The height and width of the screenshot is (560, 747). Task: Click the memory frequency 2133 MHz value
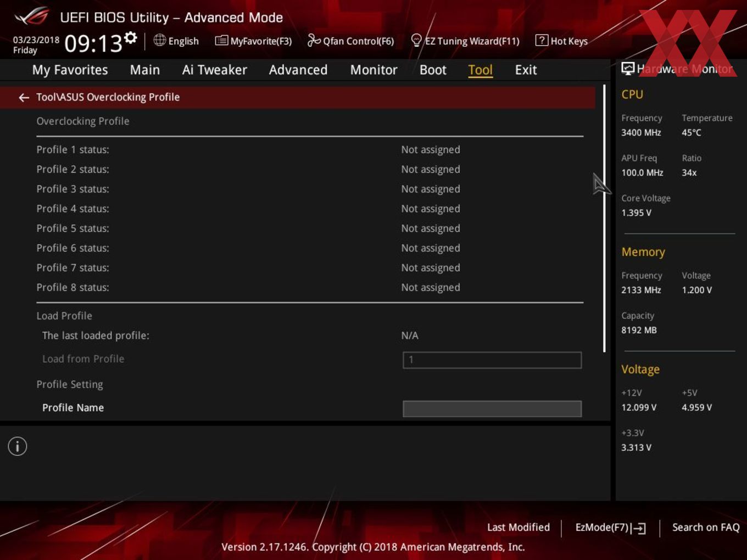pos(641,290)
